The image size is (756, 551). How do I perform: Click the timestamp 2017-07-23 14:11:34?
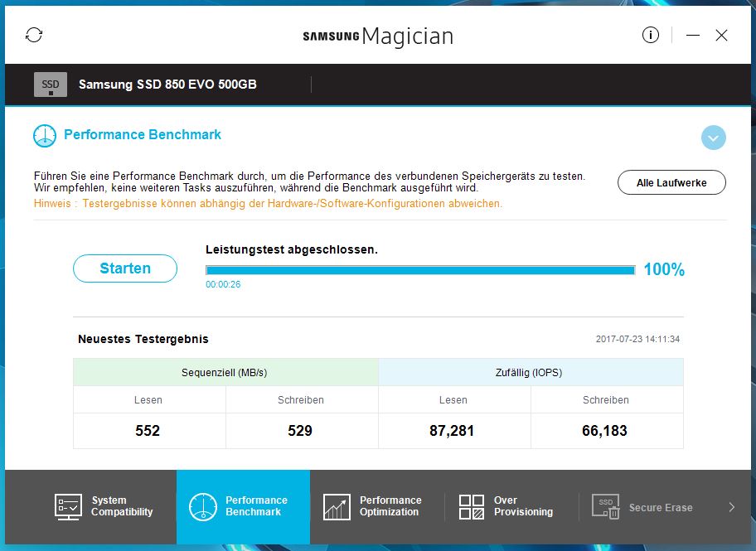(x=637, y=339)
